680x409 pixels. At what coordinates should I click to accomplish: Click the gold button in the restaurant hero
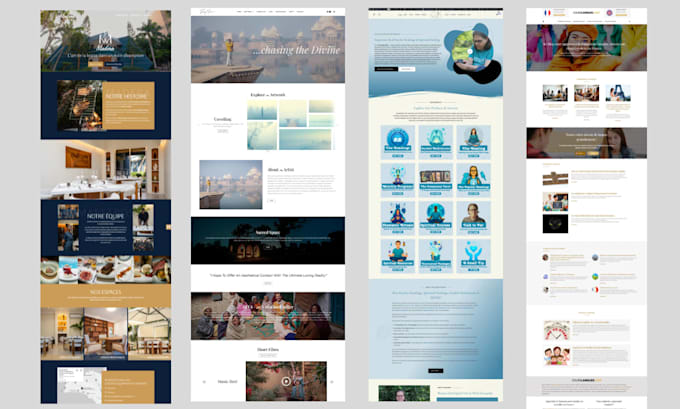[96, 64]
